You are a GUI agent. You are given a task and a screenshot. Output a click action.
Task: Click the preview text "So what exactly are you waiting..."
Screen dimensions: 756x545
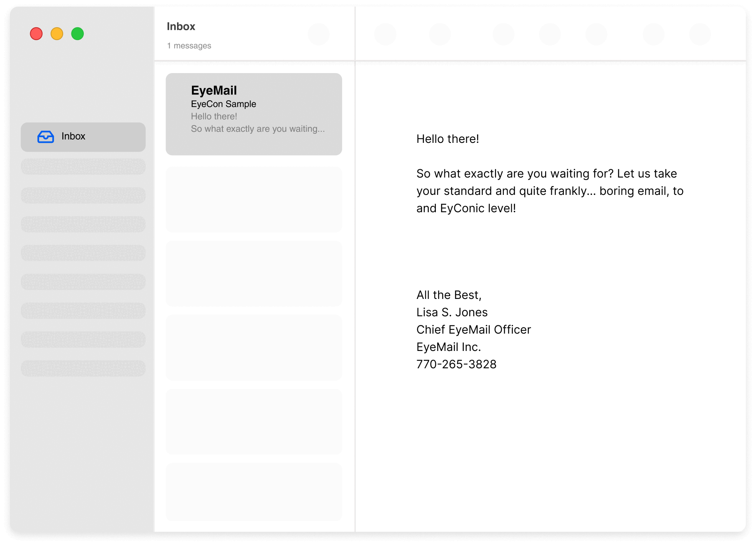click(258, 129)
